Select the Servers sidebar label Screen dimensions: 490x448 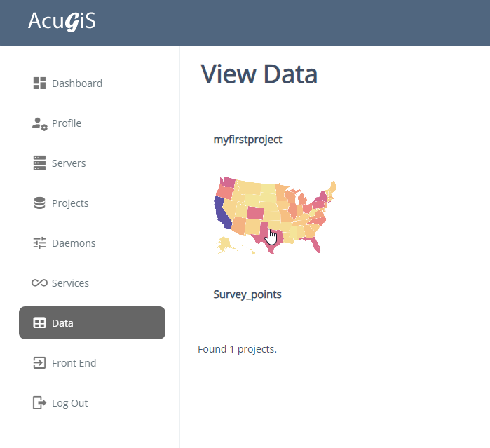coord(69,163)
